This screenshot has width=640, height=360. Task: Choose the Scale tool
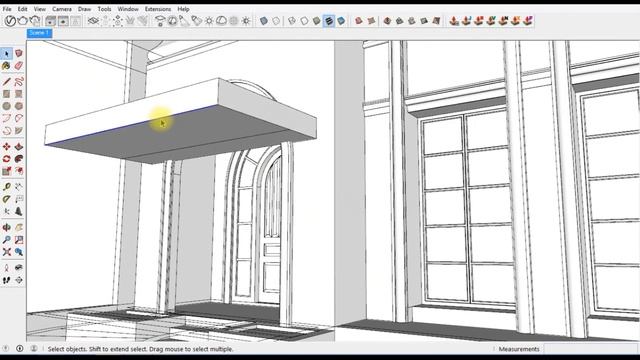coord(7,171)
